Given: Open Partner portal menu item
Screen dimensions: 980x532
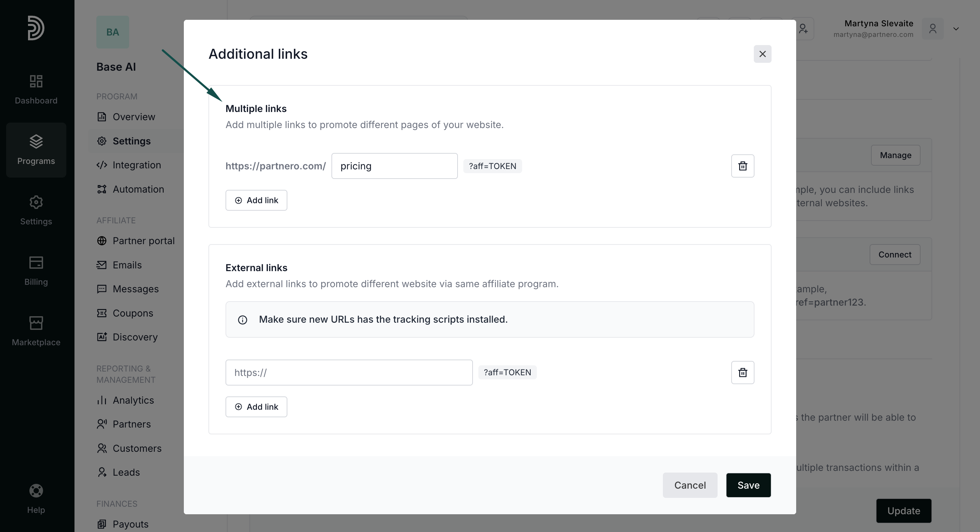Looking at the screenshot, I should [x=143, y=241].
